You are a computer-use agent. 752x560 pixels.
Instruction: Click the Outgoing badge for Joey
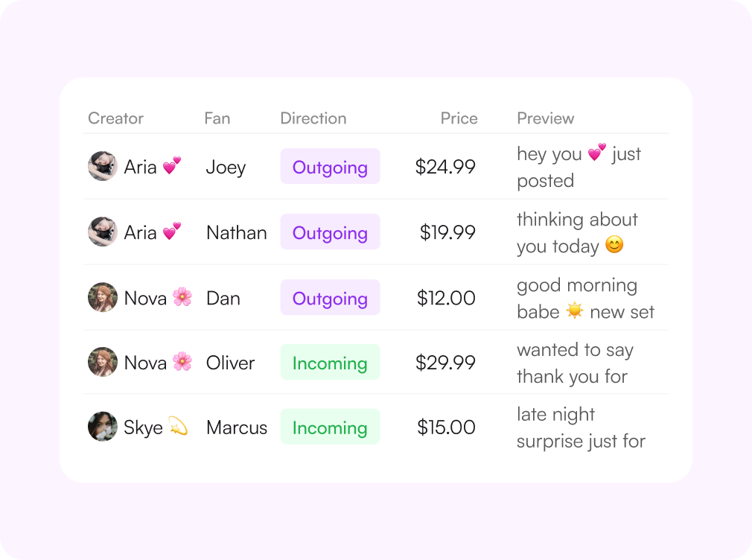330,167
